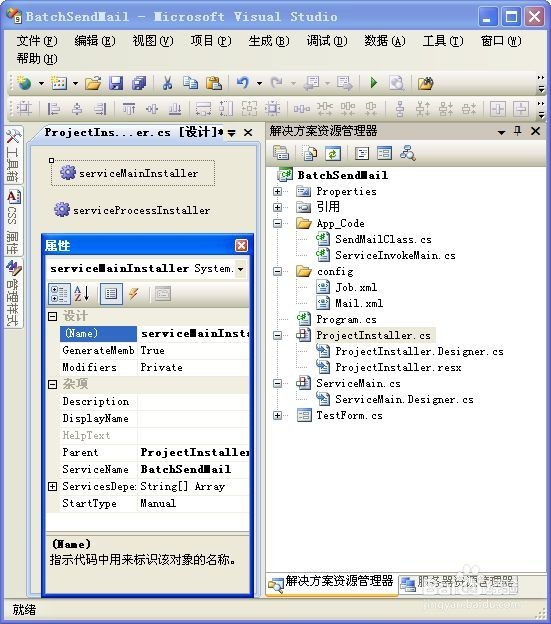
Task: Click the Add New Item toolbar icon
Action: pyautogui.click(x=59, y=83)
